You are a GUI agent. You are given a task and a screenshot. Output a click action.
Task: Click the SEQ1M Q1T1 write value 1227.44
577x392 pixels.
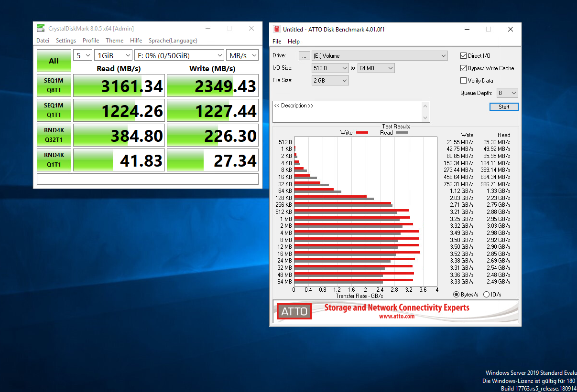(x=213, y=110)
